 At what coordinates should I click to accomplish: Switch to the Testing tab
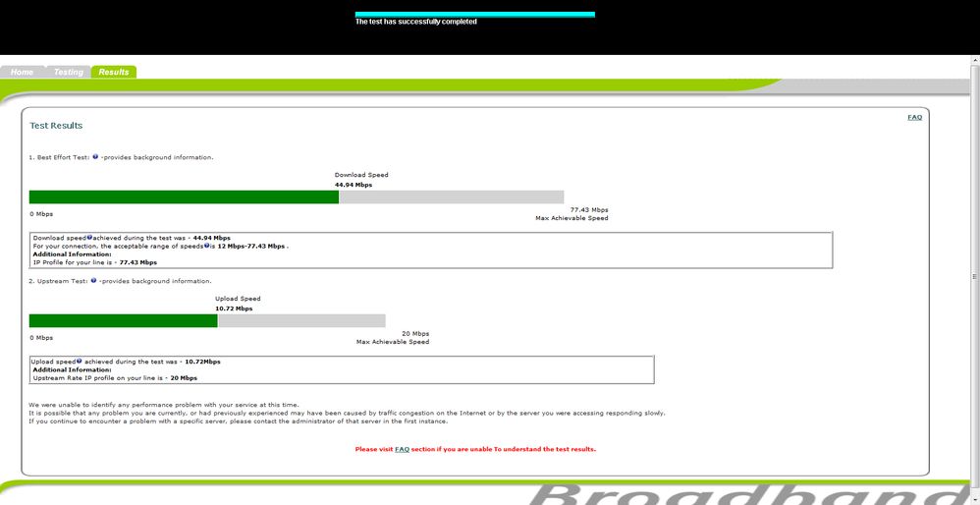pyautogui.click(x=68, y=72)
